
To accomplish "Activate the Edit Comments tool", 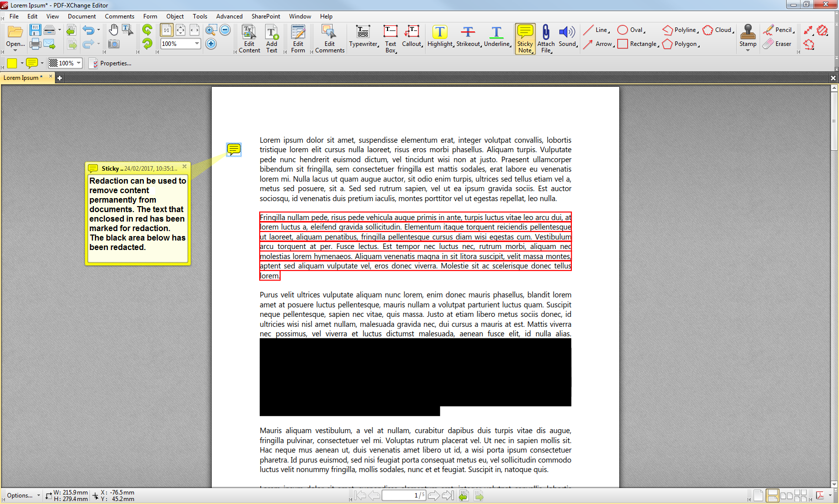I will [330, 39].
